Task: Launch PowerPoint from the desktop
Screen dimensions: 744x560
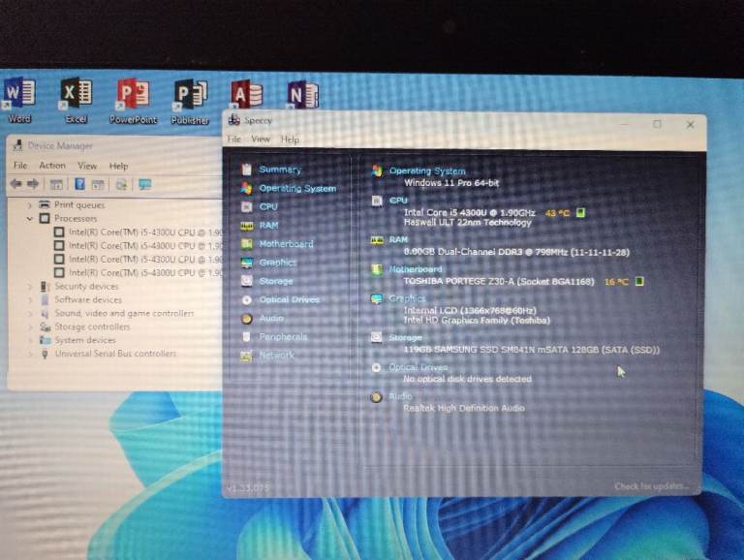Action: pos(133,97)
